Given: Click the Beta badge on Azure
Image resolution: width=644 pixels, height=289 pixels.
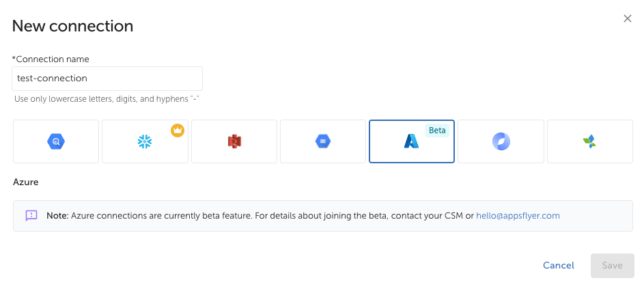Looking at the screenshot, I should tap(437, 130).
